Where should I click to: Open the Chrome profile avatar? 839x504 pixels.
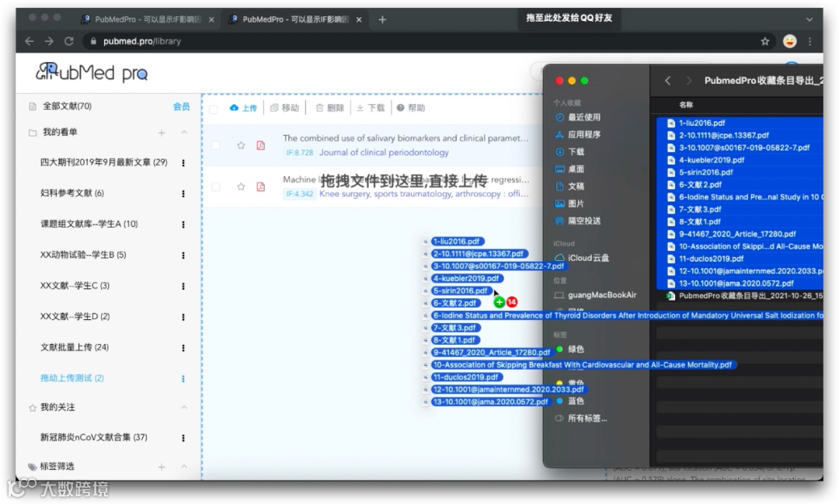pos(789,41)
